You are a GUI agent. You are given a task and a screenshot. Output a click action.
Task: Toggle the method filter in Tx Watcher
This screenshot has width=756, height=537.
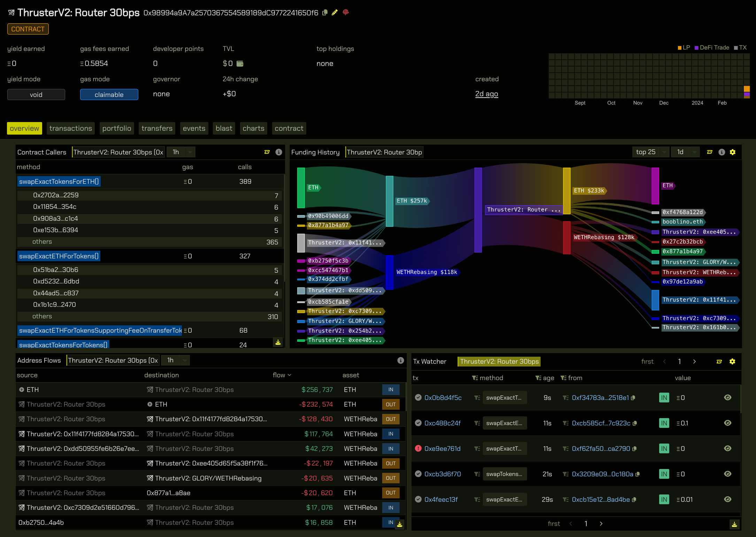point(475,378)
